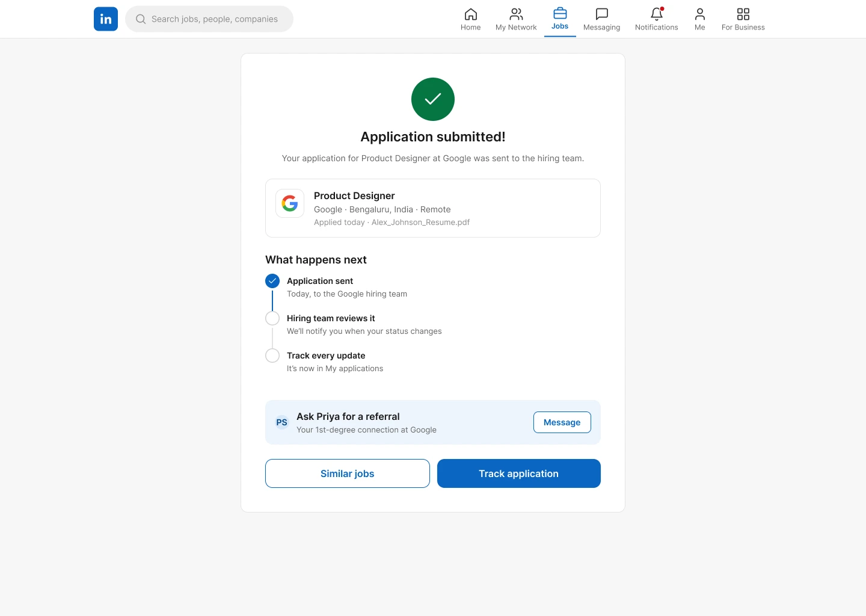Click the Google company logo
Image resolution: width=866 pixels, height=616 pixels.
290,203
